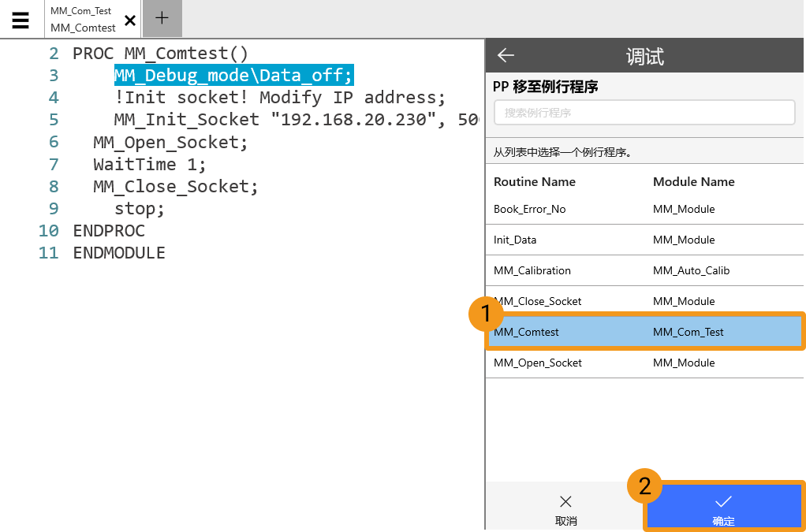Click code line stop;
Viewport: 806px width, 532px height.
click(140, 209)
